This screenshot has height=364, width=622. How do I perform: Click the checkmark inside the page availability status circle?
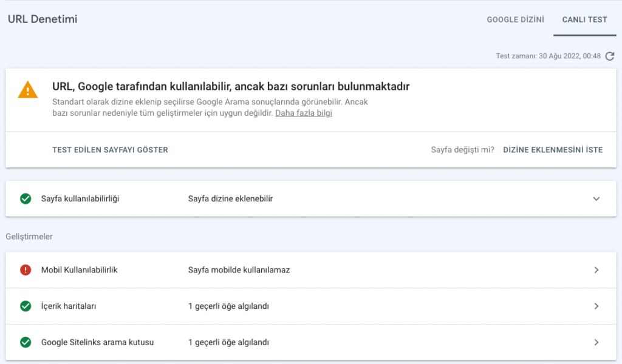click(26, 198)
